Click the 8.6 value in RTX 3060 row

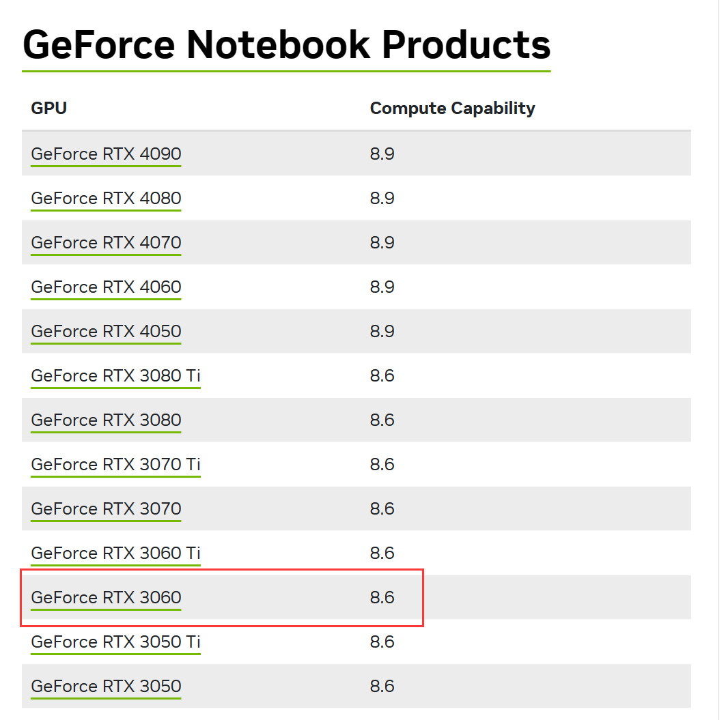pyautogui.click(x=382, y=598)
